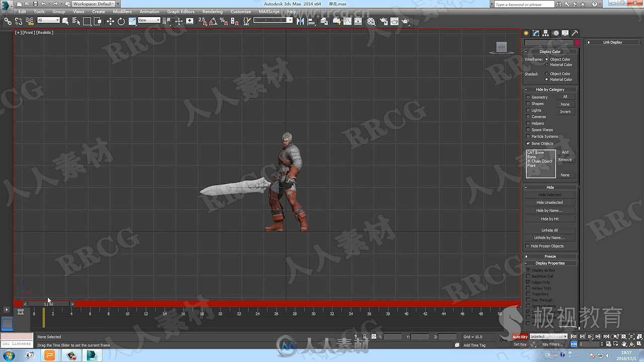Viewport: 644px width, 362px height.
Task: Activate Select and Rotate tool
Action: pos(121,21)
